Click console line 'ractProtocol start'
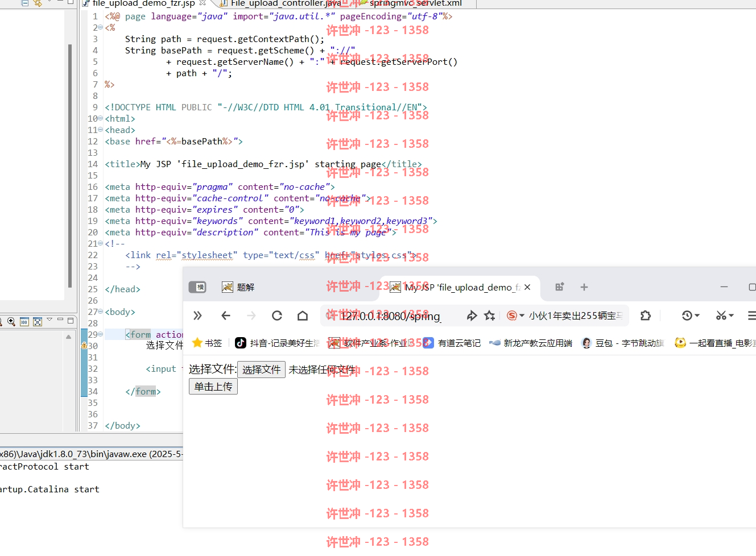 [44, 466]
